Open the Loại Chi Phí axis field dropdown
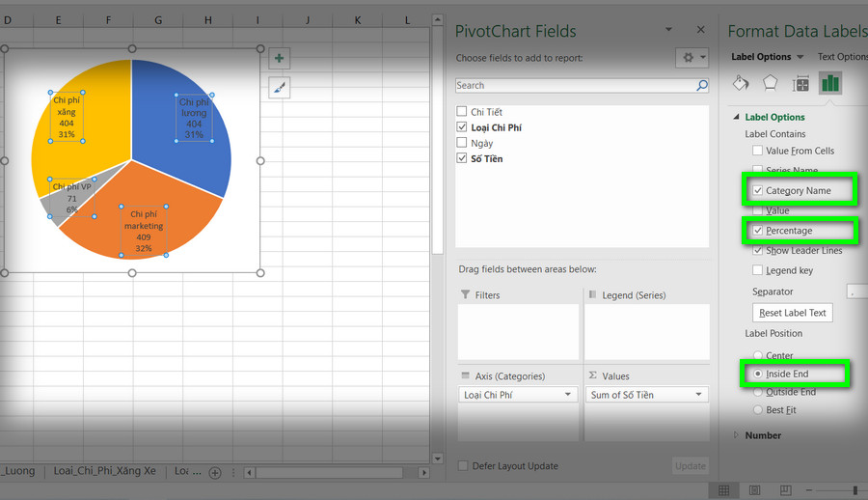Screen dimensions: 868x500 click(567, 394)
